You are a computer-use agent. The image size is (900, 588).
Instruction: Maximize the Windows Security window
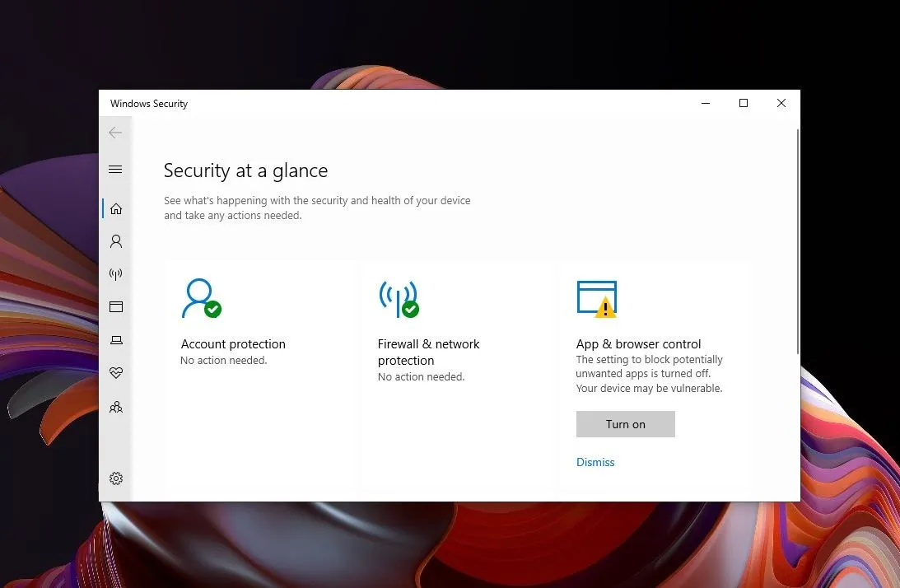tap(744, 103)
